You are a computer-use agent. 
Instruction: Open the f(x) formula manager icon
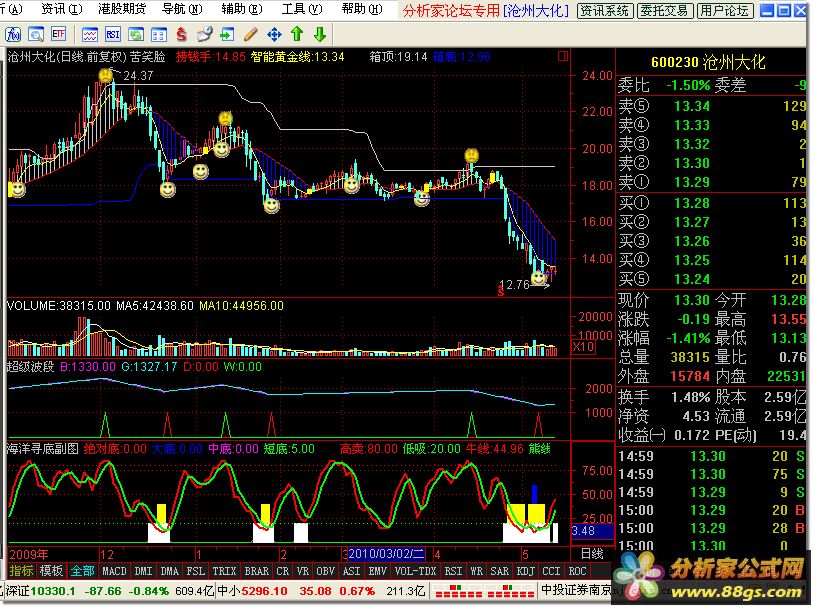click(13, 35)
